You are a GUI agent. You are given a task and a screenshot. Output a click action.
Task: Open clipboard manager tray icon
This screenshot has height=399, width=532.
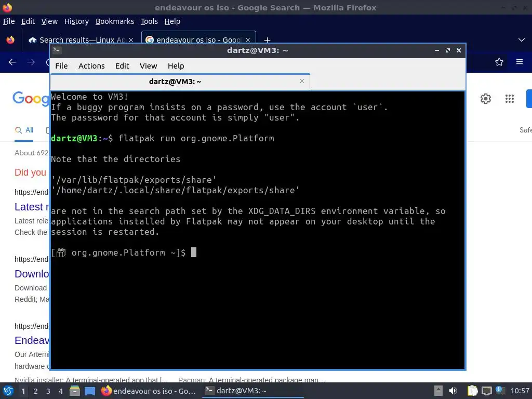click(472, 391)
